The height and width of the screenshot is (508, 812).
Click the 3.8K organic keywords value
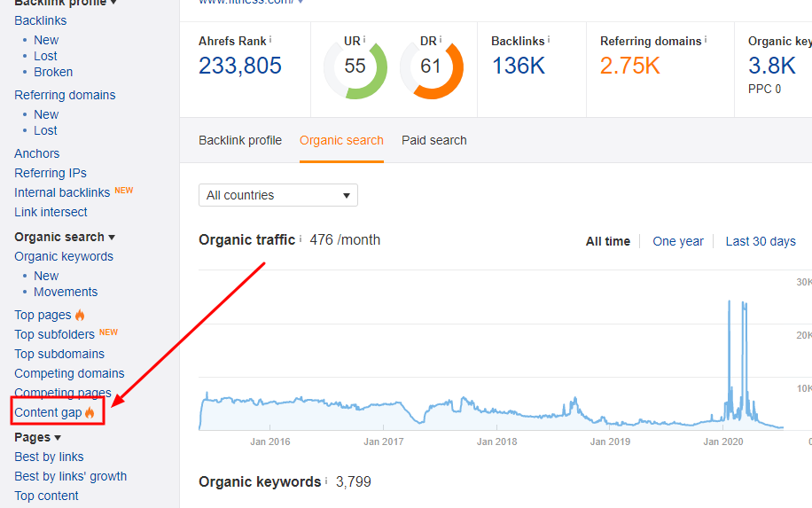tap(772, 66)
